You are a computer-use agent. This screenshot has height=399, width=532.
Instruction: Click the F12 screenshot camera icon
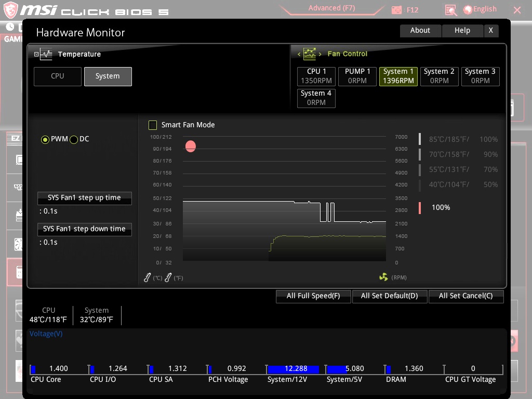tap(397, 9)
